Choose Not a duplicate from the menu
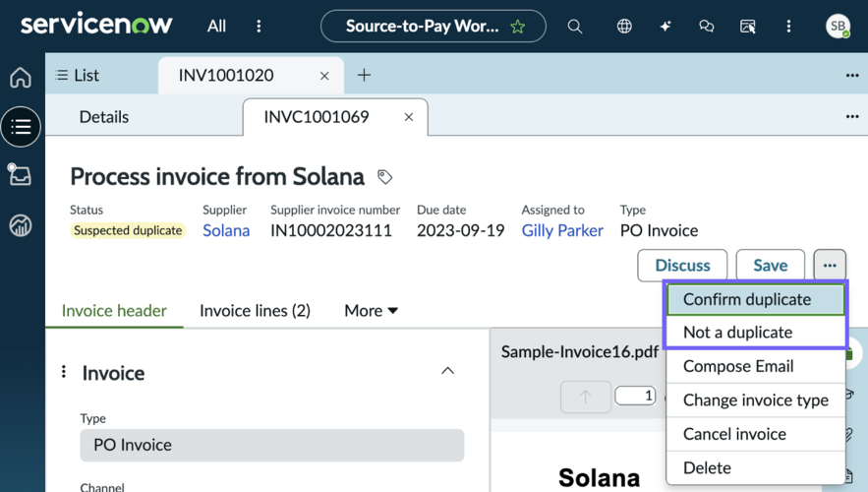The width and height of the screenshot is (868, 492). [756, 333]
